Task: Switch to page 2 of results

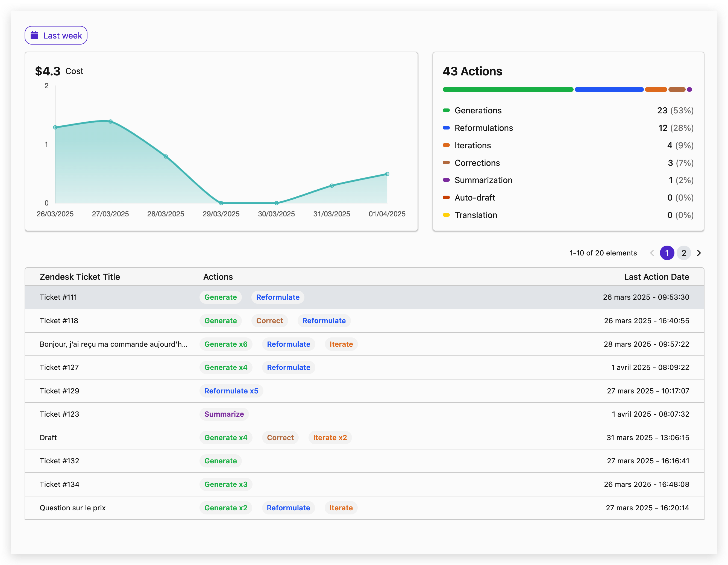Action: (x=684, y=253)
